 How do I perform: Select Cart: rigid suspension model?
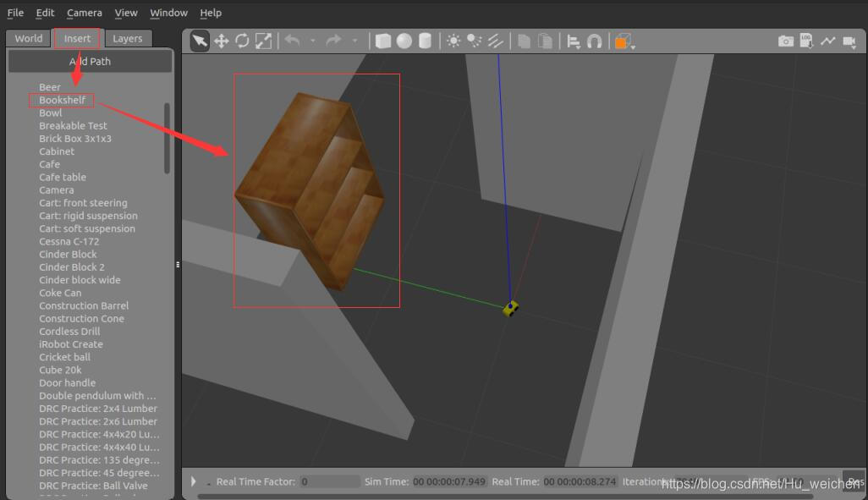coord(88,216)
